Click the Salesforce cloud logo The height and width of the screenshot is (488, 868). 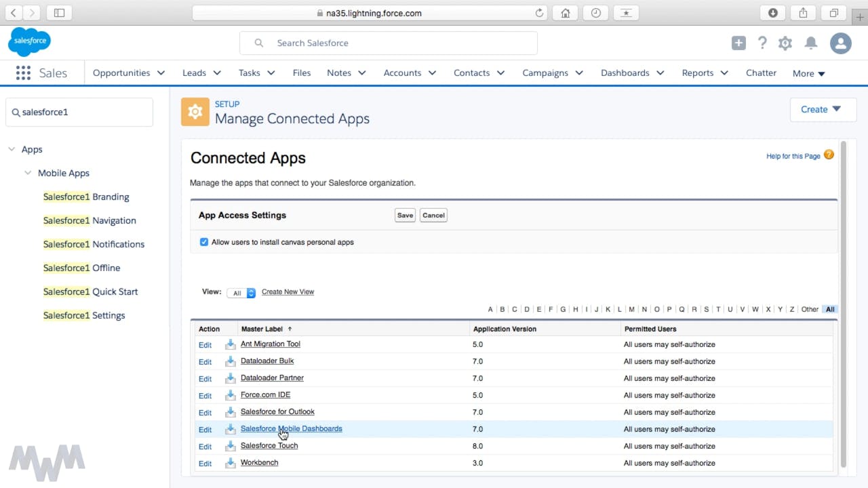(29, 42)
